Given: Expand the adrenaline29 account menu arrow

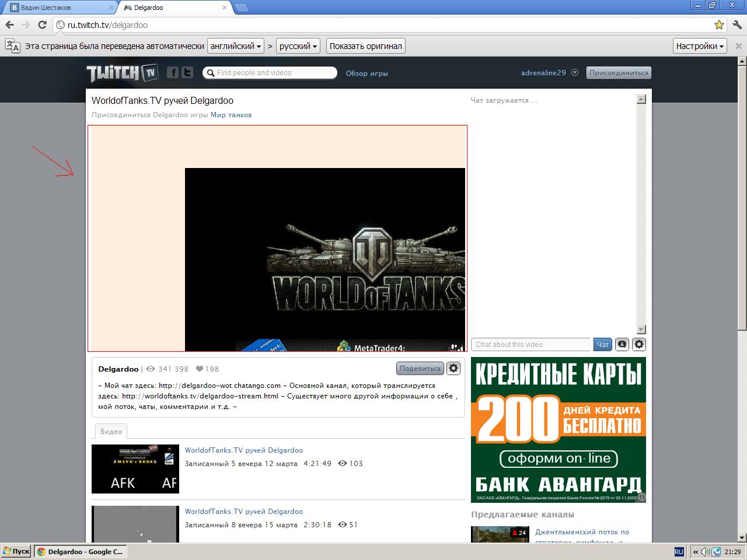Looking at the screenshot, I should [575, 73].
